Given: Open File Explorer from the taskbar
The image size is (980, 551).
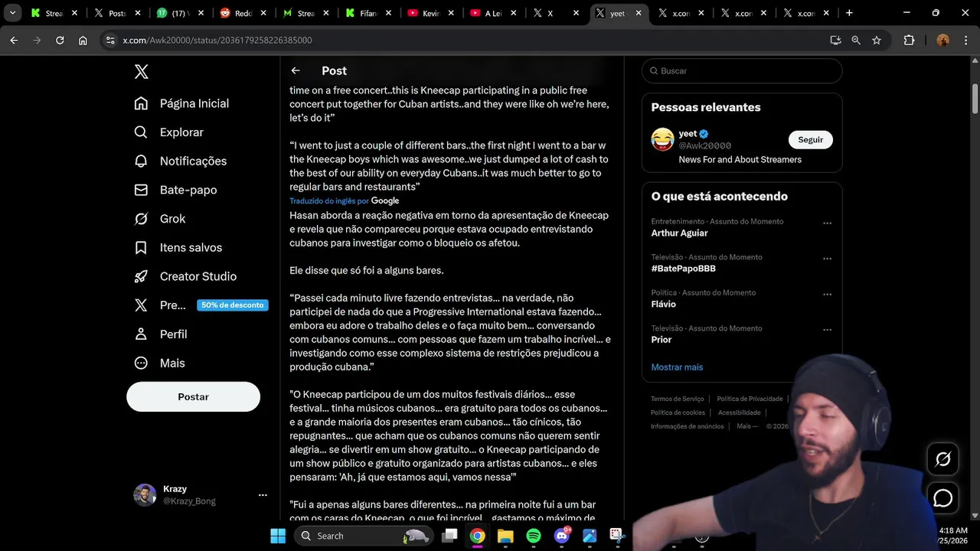Looking at the screenshot, I should pyautogui.click(x=505, y=536).
